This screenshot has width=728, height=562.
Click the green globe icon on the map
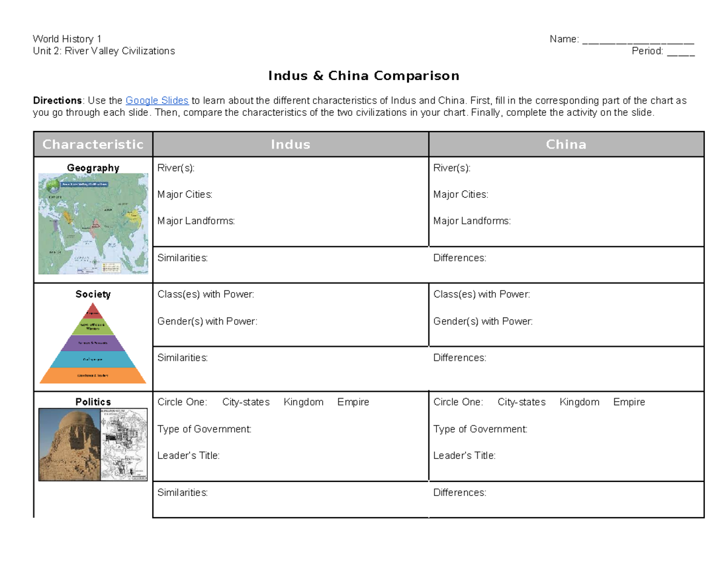(53, 186)
